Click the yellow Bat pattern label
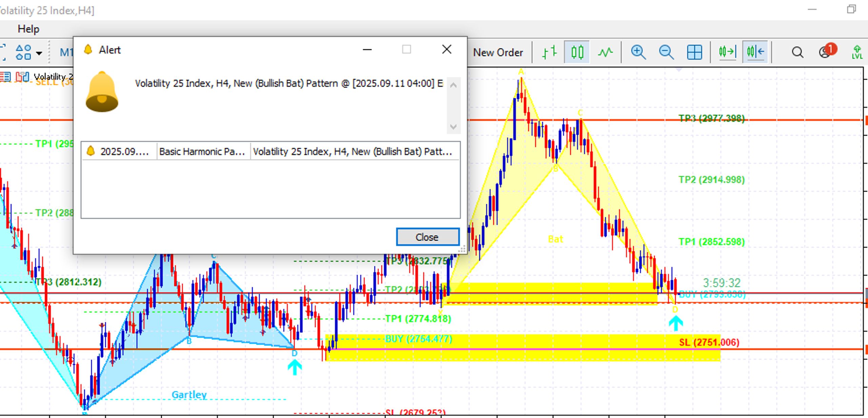 coord(555,239)
